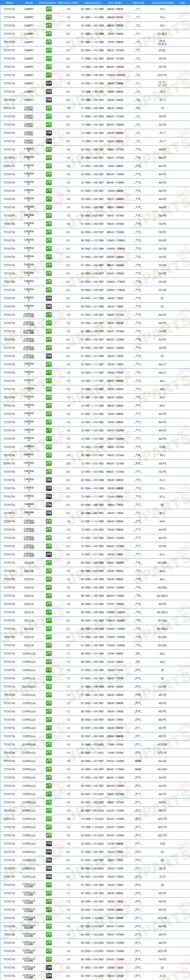Click petrol icon in Corolla Kombi 7A-FE row
The image size is (190, 980).
pyautogui.click(x=49, y=959)
